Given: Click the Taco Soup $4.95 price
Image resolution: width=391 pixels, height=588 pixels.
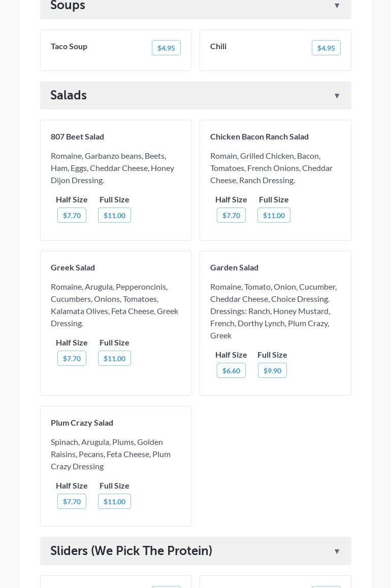Looking at the screenshot, I should click(x=166, y=48).
